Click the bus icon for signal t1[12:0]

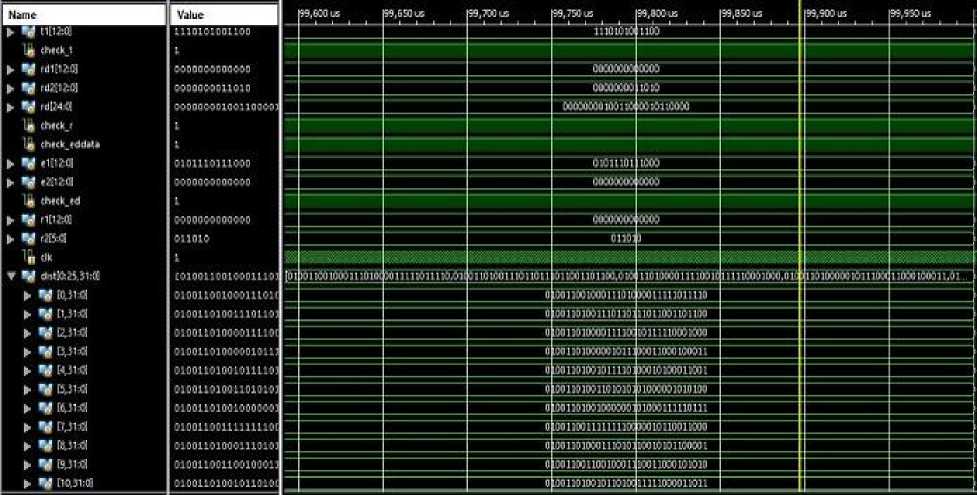[x=28, y=31]
